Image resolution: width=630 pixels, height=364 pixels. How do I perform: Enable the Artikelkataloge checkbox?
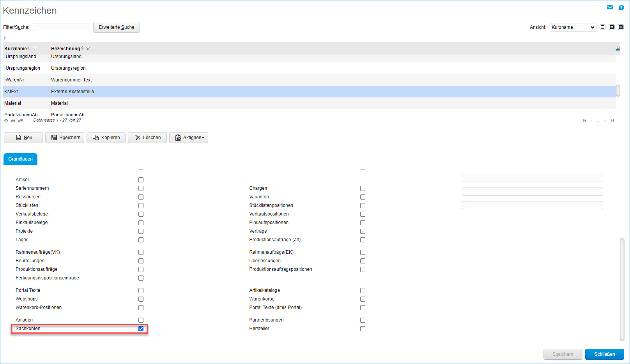point(363,291)
